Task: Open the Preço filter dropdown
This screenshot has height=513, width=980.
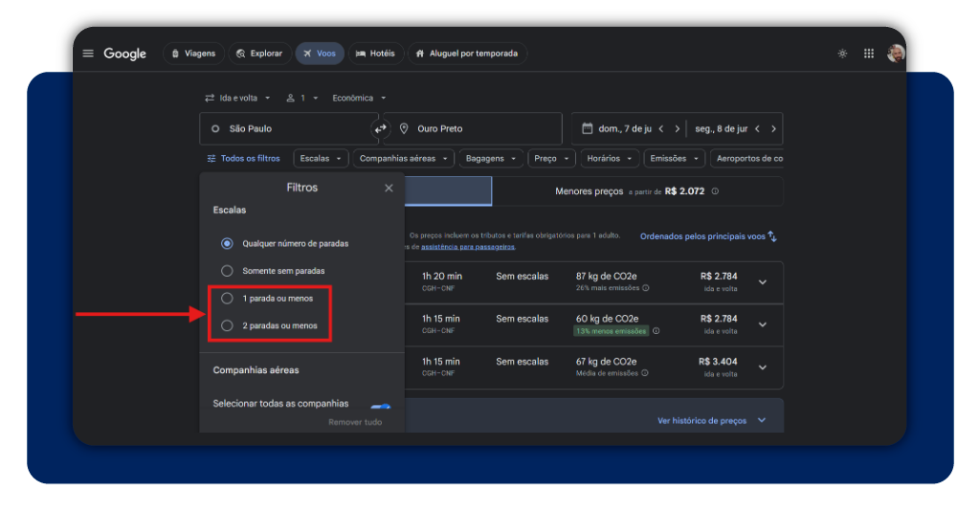Action: 551,159
